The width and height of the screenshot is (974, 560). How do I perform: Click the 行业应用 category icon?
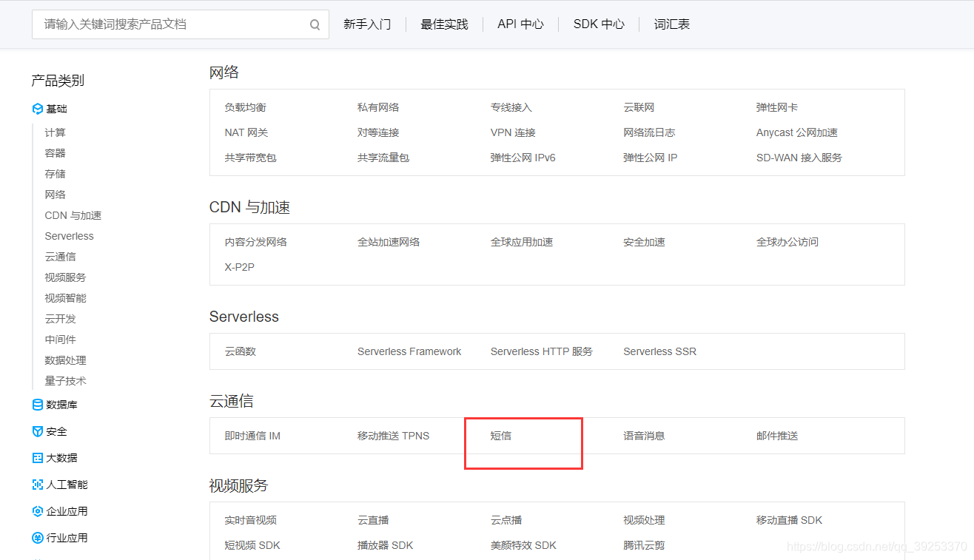click(x=37, y=538)
